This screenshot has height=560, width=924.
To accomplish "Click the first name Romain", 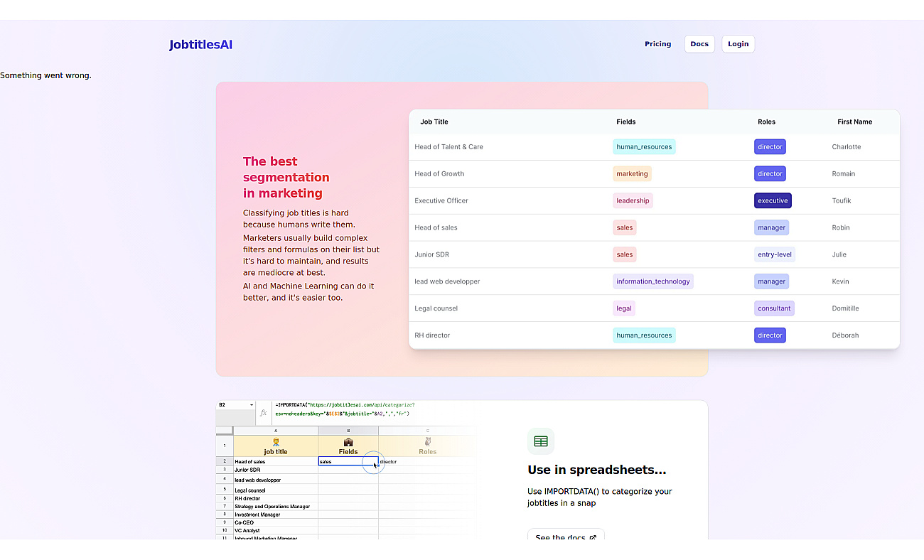I will tap(844, 174).
